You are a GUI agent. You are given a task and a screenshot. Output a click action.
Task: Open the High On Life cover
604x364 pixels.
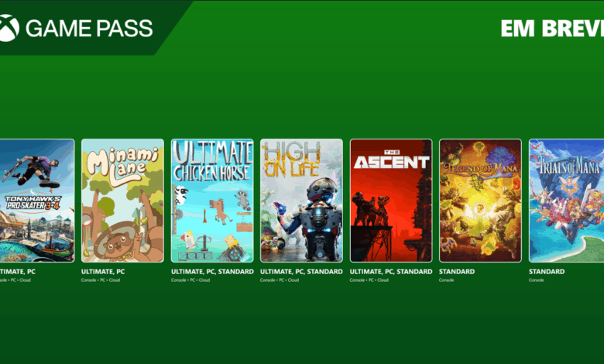pyautogui.click(x=302, y=201)
